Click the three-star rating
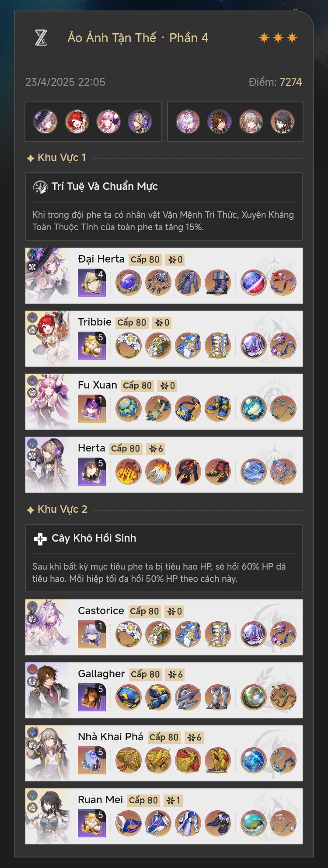The height and width of the screenshot is (868, 328). pyautogui.click(x=278, y=38)
